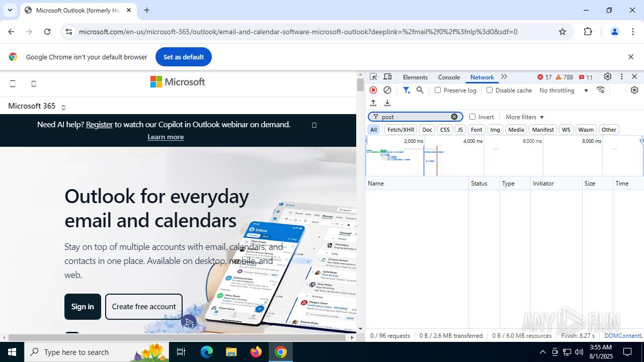Click into the network filter field
The height and width of the screenshot is (362, 644).
click(415, 117)
